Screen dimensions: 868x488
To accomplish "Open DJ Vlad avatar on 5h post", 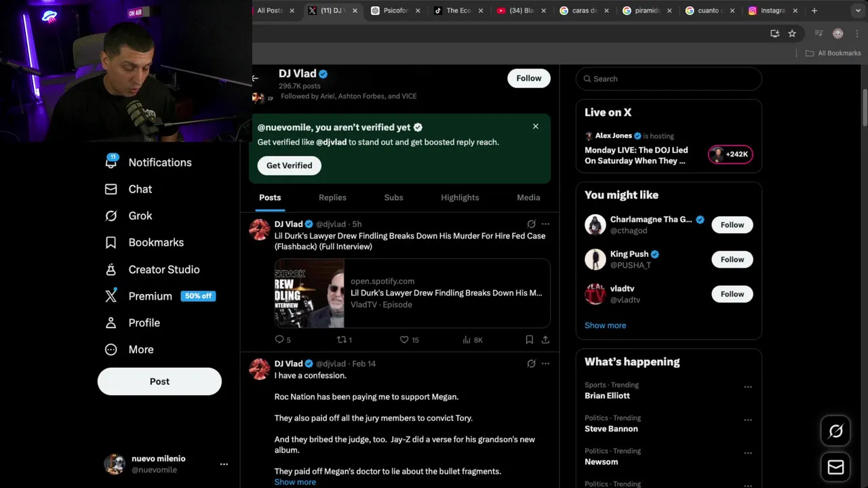I will click(x=260, y=230).
